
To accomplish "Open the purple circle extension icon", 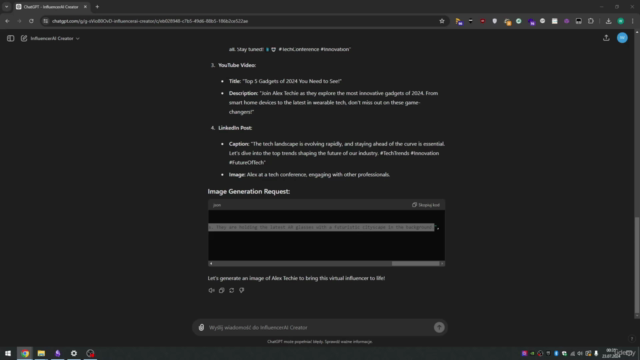I will click(567, 21).
